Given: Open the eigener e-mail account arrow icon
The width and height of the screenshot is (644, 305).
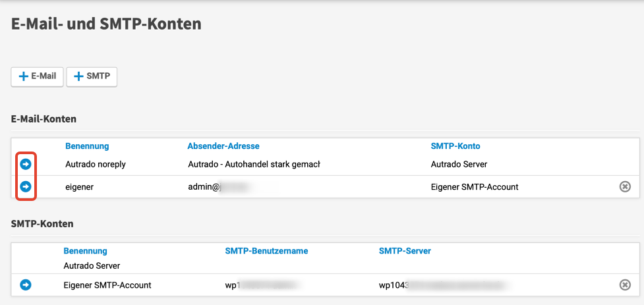Looking at the screenshot, I should point(26,186).
